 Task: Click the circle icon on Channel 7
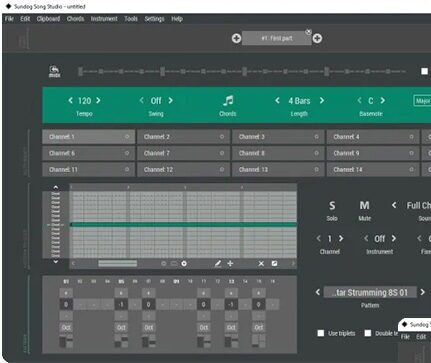[x=222, y=153]
